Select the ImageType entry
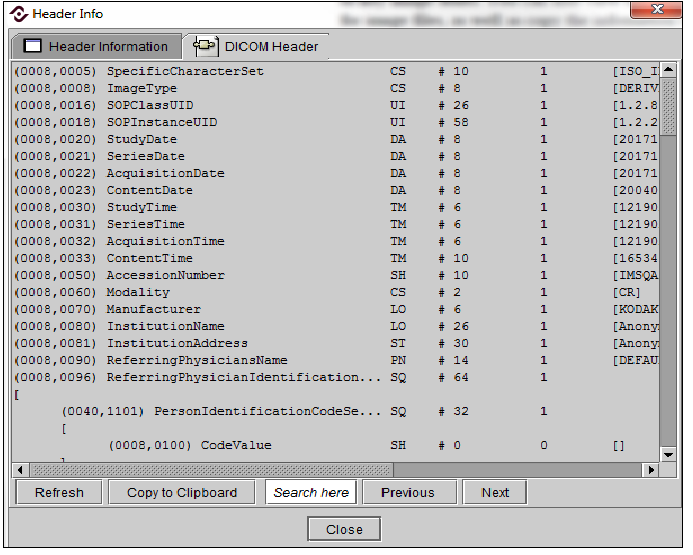This screenshot has height=555, width=693. (x=336, y=88)
